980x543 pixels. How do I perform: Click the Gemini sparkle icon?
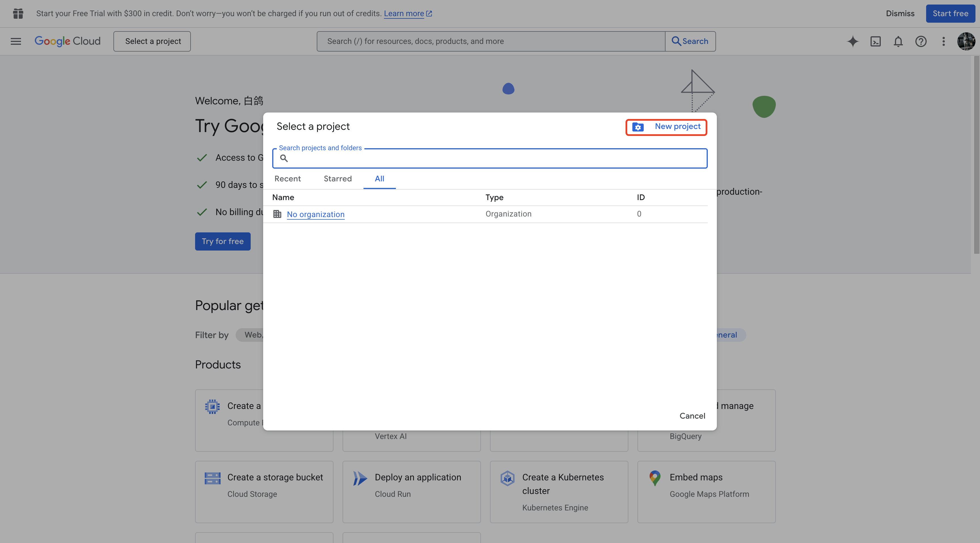pyautogui.click(x=853, y=41)
